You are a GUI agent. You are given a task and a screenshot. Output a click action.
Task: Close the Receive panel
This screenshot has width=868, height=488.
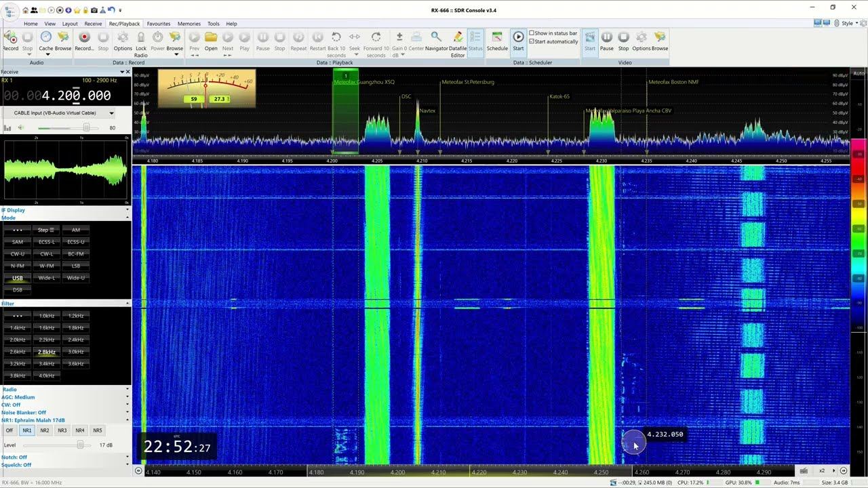127,72
